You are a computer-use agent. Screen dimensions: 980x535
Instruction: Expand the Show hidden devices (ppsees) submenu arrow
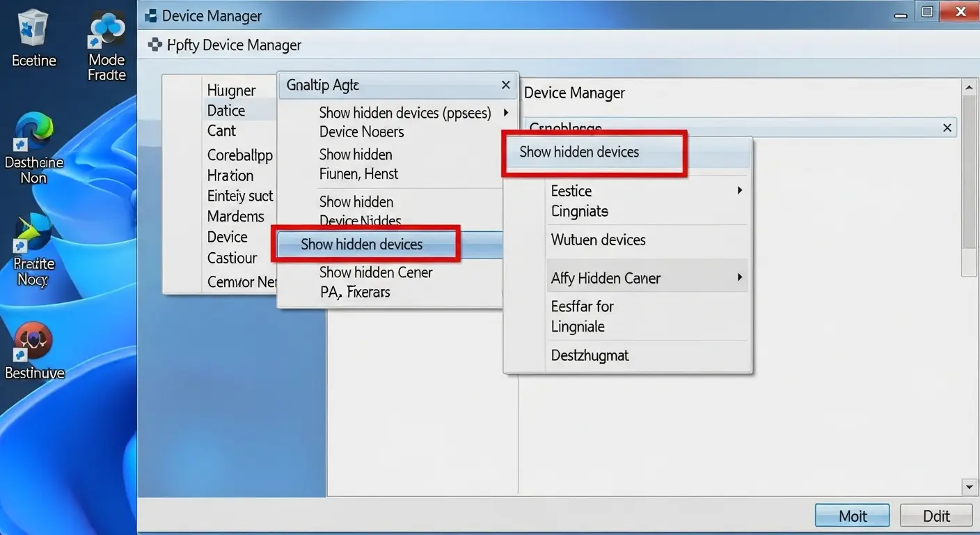(x=506, y=112)
